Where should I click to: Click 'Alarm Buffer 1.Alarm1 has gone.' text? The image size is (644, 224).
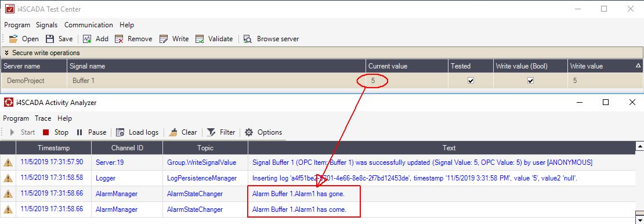point(299,194)
